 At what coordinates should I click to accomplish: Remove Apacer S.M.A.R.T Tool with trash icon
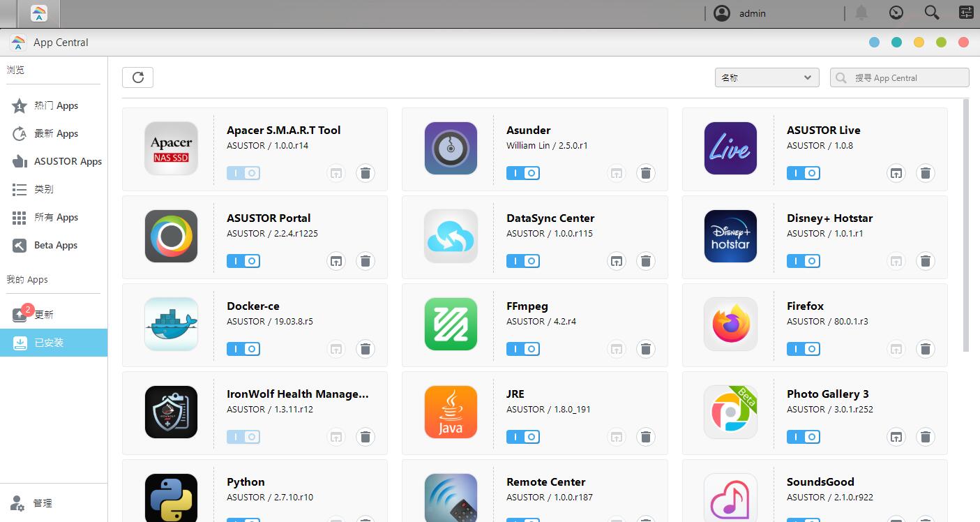click(365, 173)
